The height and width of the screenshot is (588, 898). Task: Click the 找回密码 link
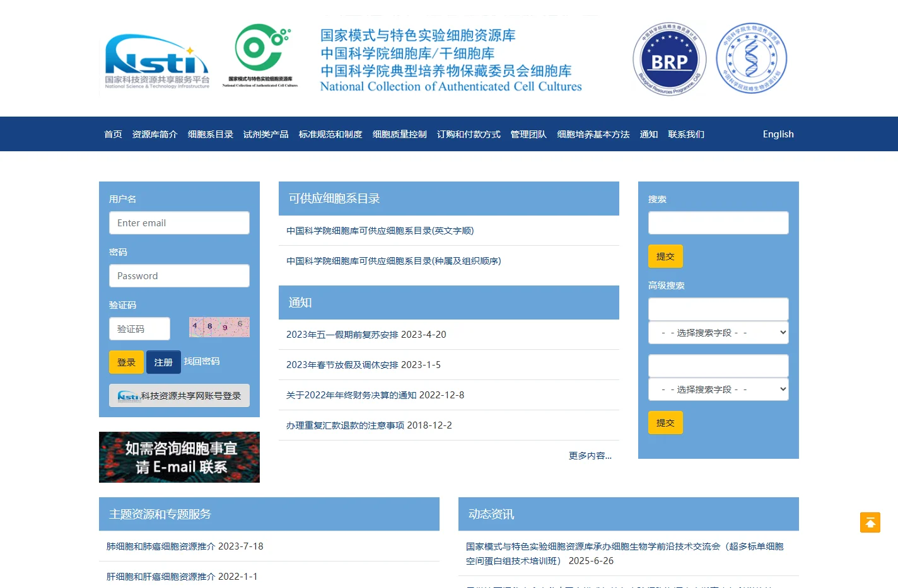click(202, 361)
